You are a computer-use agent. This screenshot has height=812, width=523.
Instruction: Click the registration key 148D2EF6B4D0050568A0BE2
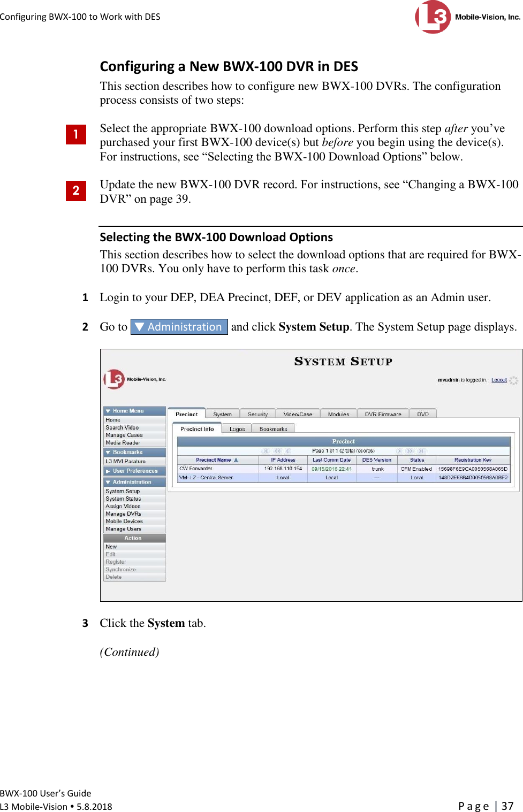(x=473, y=478)
